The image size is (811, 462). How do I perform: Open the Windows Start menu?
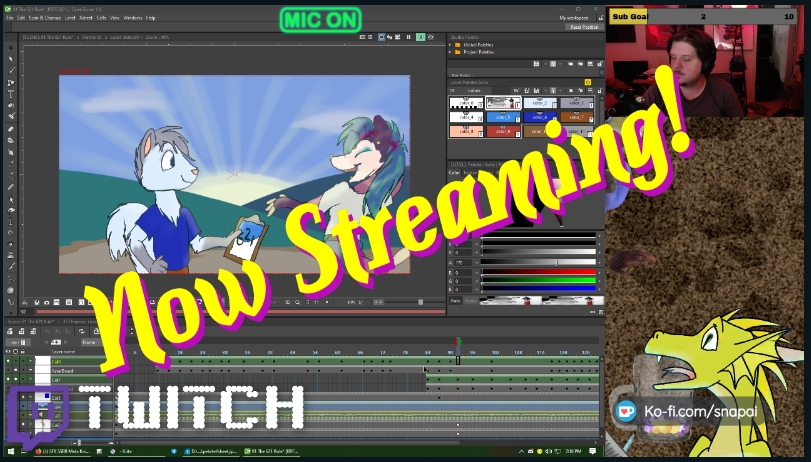tap(11, 452)
